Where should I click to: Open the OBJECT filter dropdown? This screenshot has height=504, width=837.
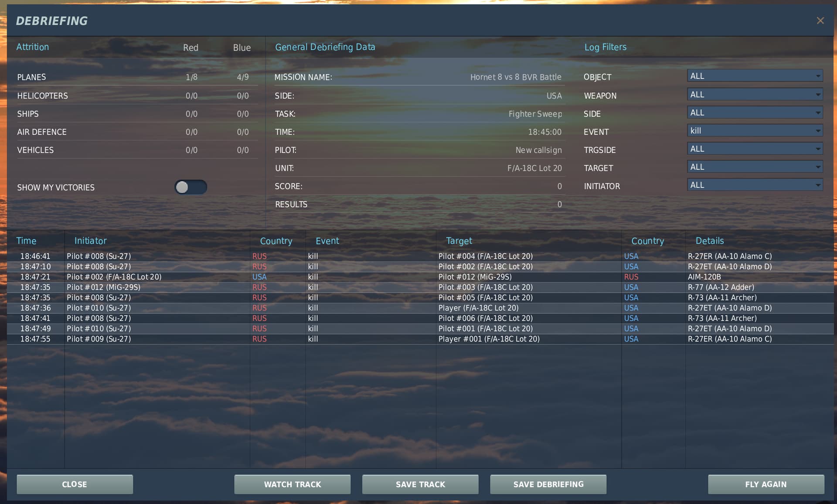click(755, 76)
